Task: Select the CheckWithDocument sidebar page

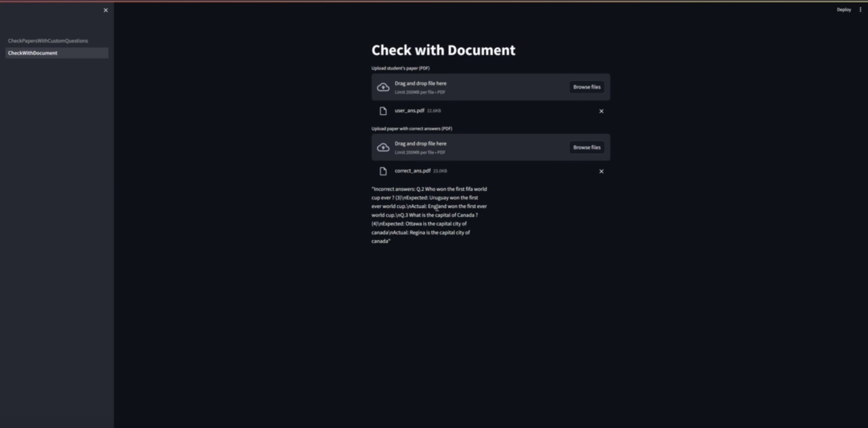Action: [33, 53]
